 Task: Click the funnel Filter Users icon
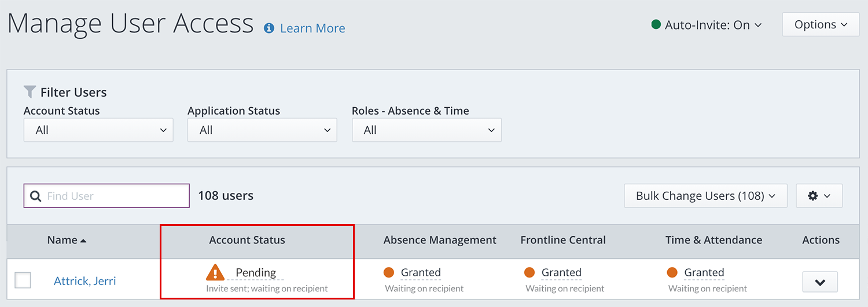coord(30,92)
